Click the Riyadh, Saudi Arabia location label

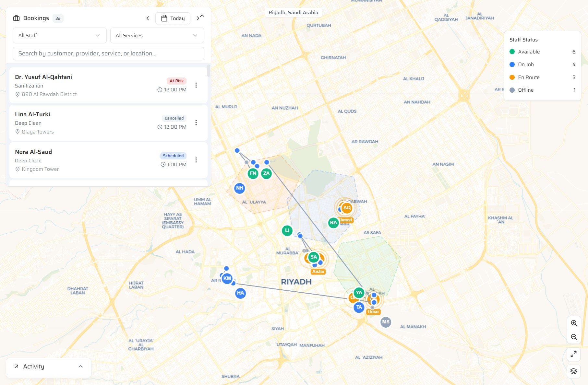click(x=293, y=13)
